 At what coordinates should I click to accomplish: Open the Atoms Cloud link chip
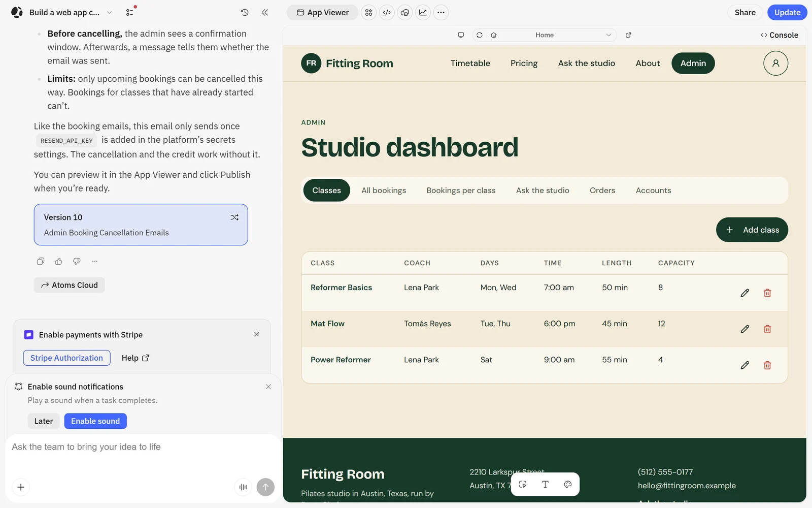pyautogui.click(x=70, y=285)
